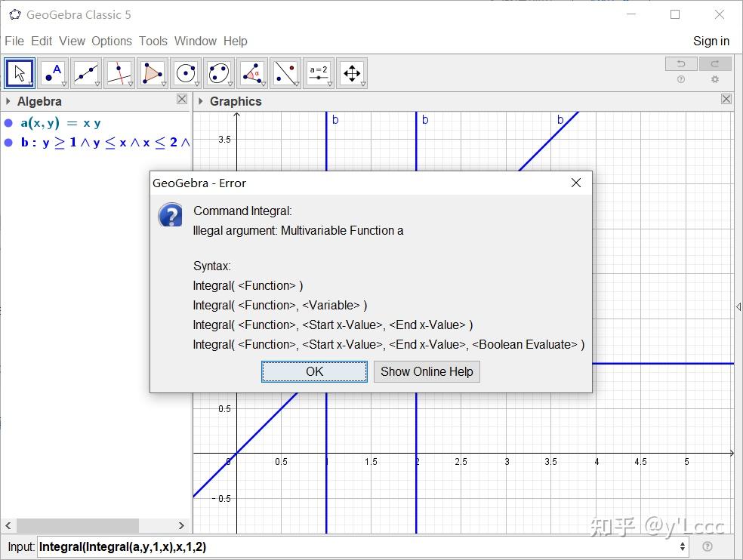
Task: Select the Circle with Center tool
Action: click(185, 73)
